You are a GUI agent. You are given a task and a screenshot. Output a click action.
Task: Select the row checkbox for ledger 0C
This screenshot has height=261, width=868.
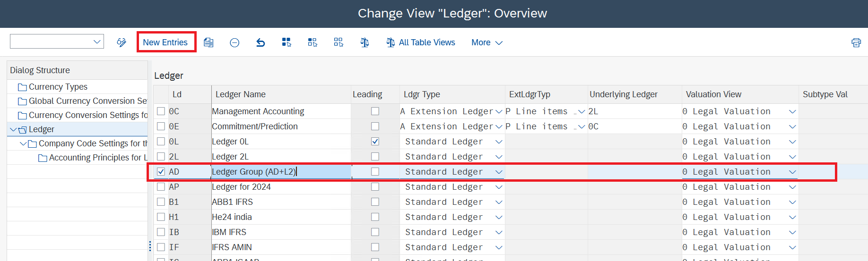click(161, 111)
